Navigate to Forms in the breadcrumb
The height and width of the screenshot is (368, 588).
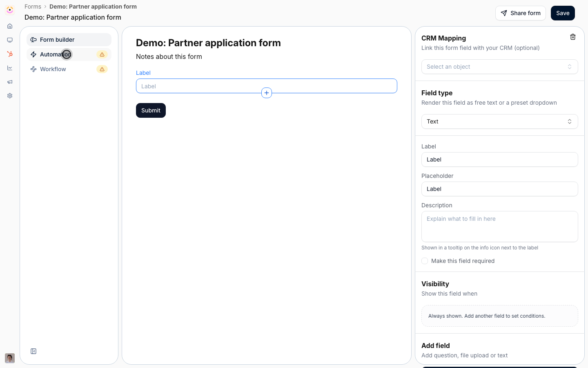[33, 7]
